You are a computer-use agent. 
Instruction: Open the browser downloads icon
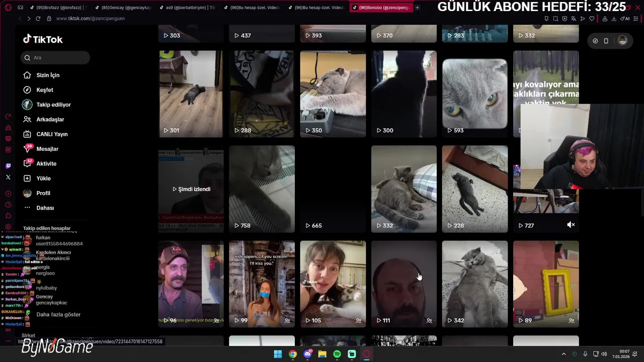click(x=614, y=19)
